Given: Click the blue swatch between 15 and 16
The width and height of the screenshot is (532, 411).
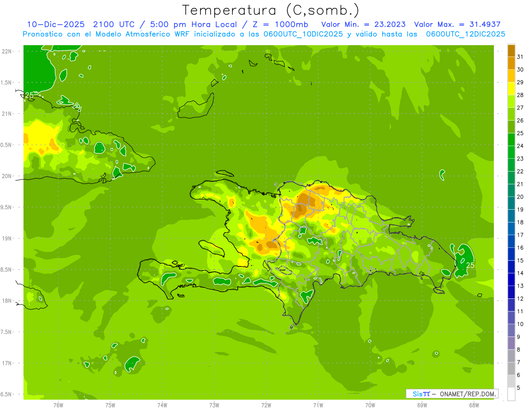Looking at the screenshot, I should tap(511, 254).
